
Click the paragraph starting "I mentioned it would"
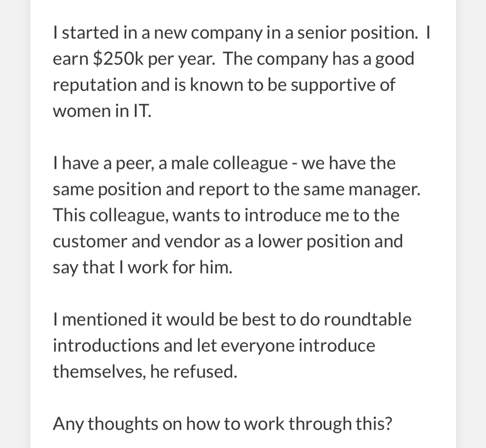[x=232, y=346]
